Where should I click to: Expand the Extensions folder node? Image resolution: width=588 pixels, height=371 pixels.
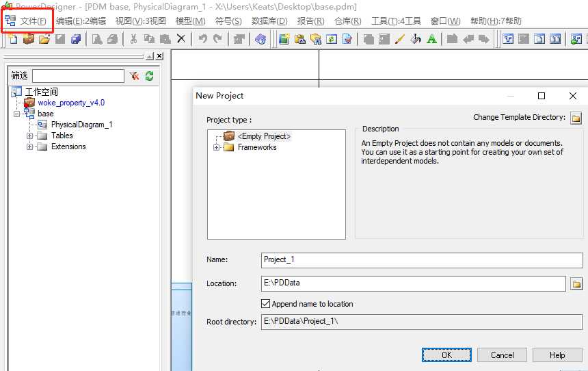pyautogui.click(x=29, y=146)
